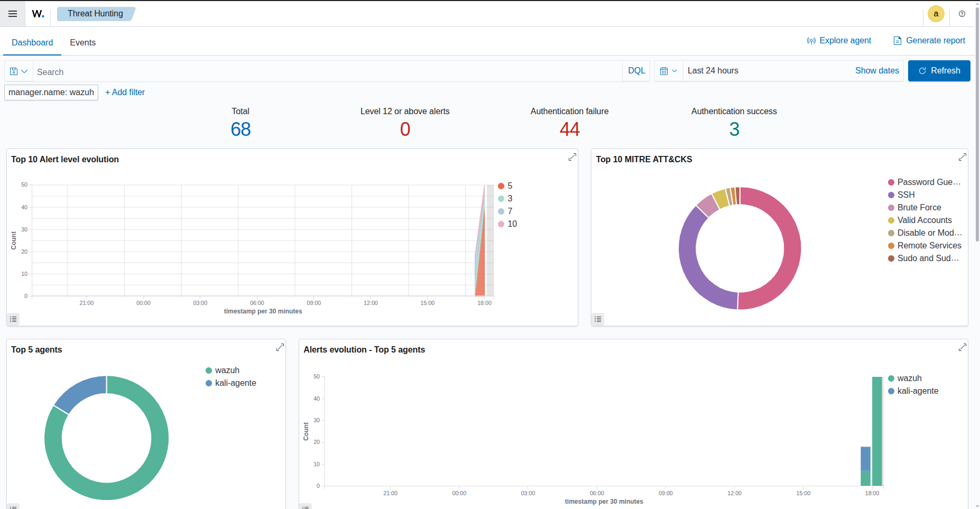Expand Alerts evolution Top 5 agents panel
The height and width of the screenshot is (509, 980).
963,347
